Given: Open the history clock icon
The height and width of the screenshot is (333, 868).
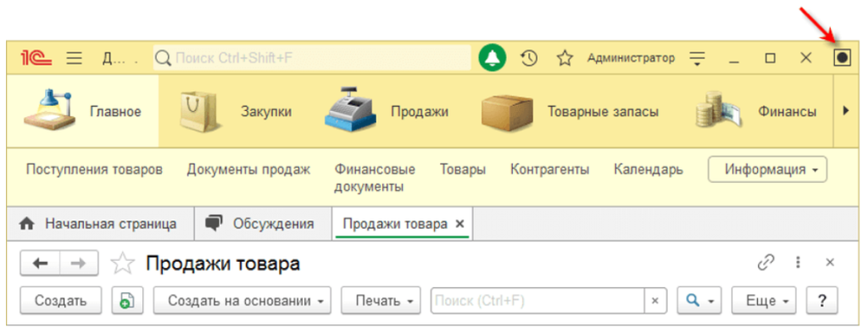Looking at the screenshot, I should [x=529, y=58].
